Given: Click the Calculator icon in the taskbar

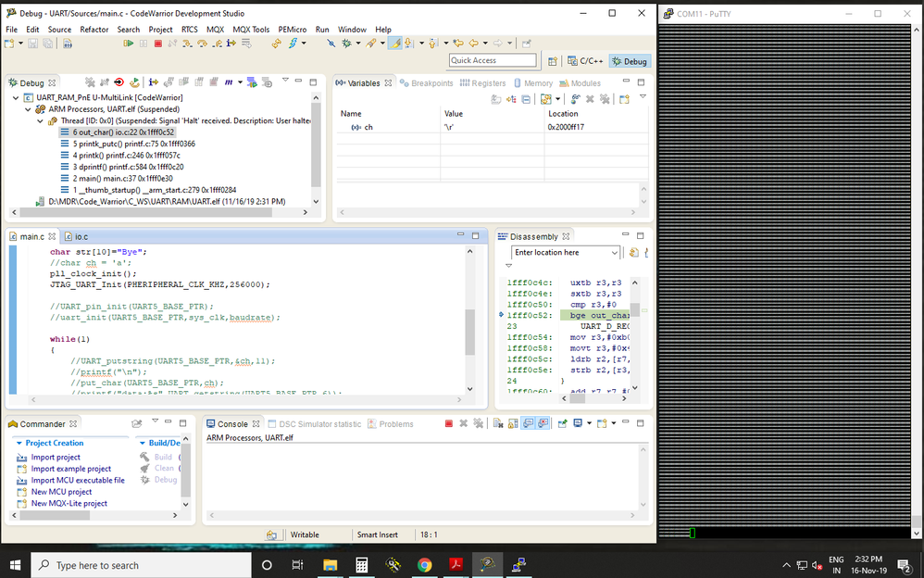Looking at the screenshot, I should pos(362,564).
